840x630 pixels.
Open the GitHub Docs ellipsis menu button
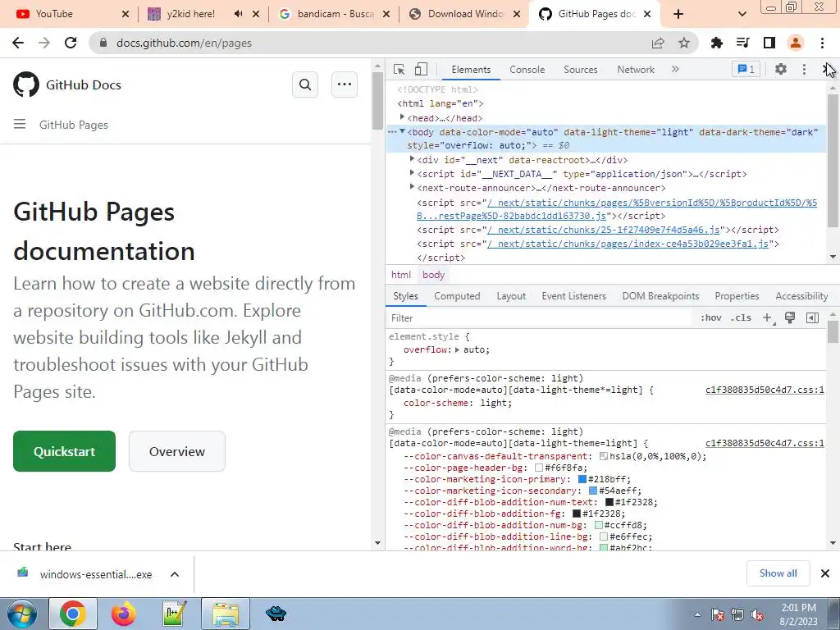click(345, 84)
